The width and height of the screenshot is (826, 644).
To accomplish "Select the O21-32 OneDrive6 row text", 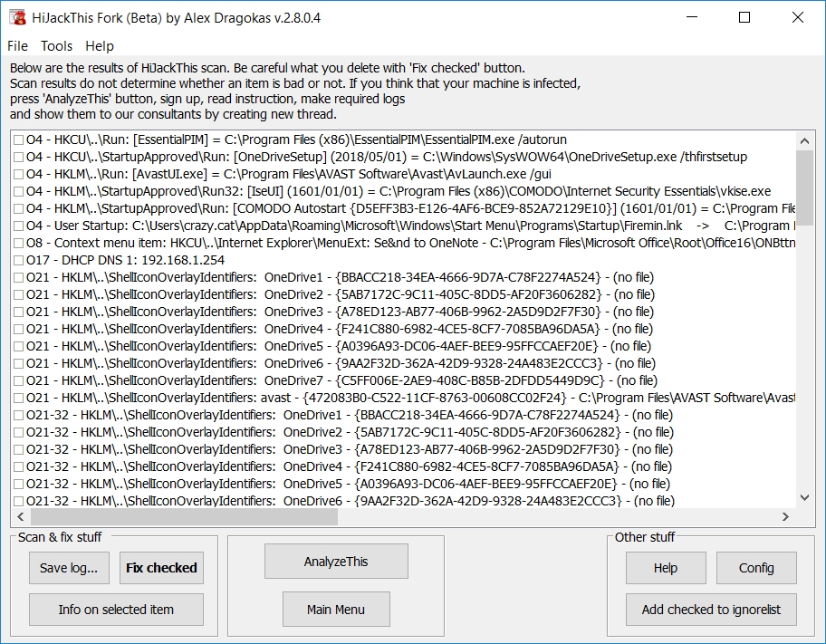I will pyautogui.click(x=351, y=501).
